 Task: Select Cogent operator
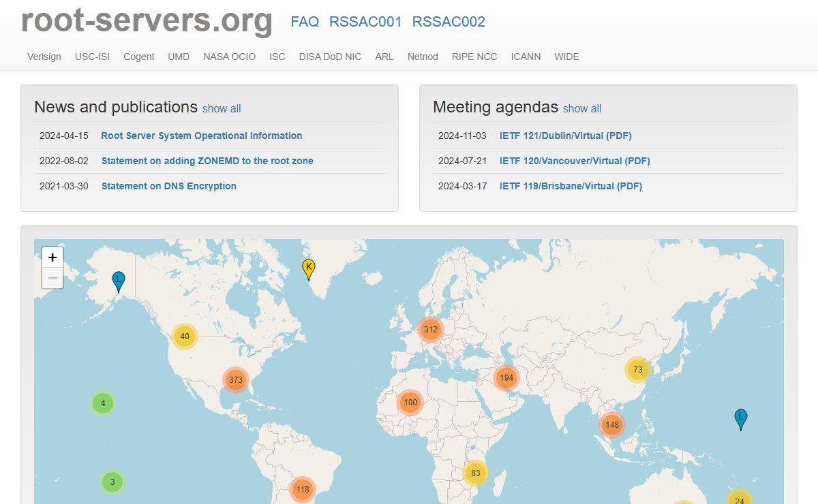139,57
